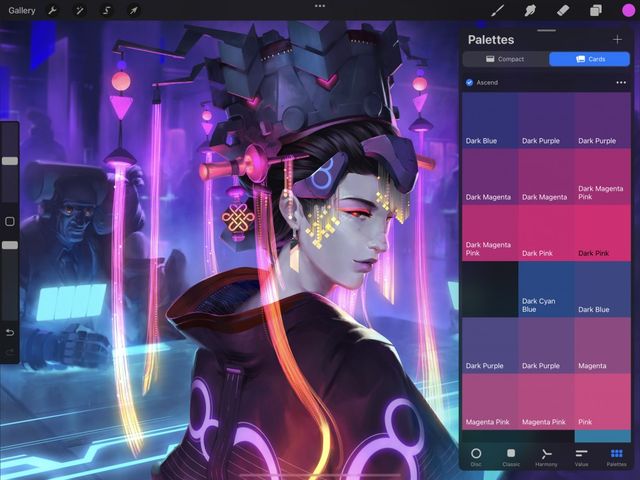Image resolution: width=640 pixels, height=480 pixels.
Task: Select the Smudge finger tool
Action: pos(530,10)
